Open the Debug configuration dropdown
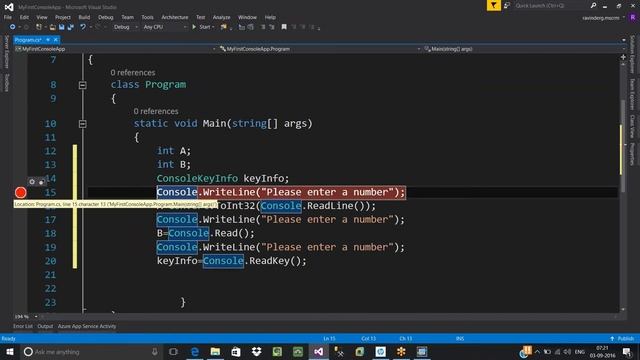Viewport: 640px width, 360px height. pyautogui.click(x=125, y=27)
